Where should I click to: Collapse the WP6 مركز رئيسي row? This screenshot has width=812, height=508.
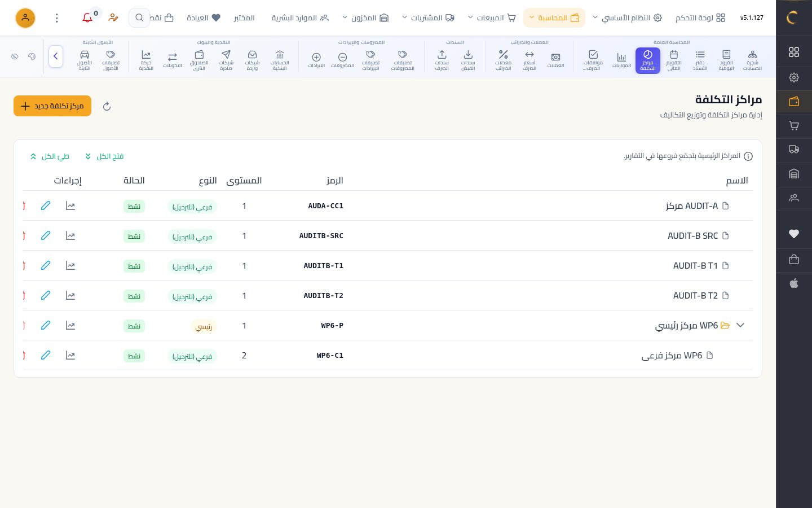pyautogui.click(x=740, y=326)
